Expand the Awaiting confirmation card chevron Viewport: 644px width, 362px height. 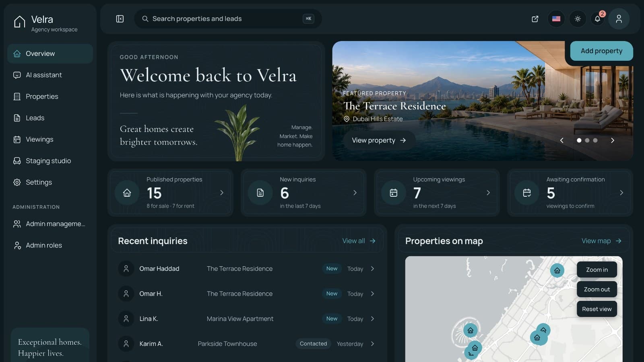pyautogui.click(x=621, y=193)
